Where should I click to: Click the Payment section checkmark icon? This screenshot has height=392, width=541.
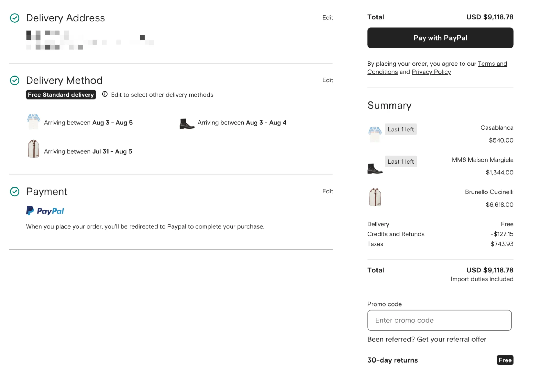pyautogui.click(x=15, y=192)
